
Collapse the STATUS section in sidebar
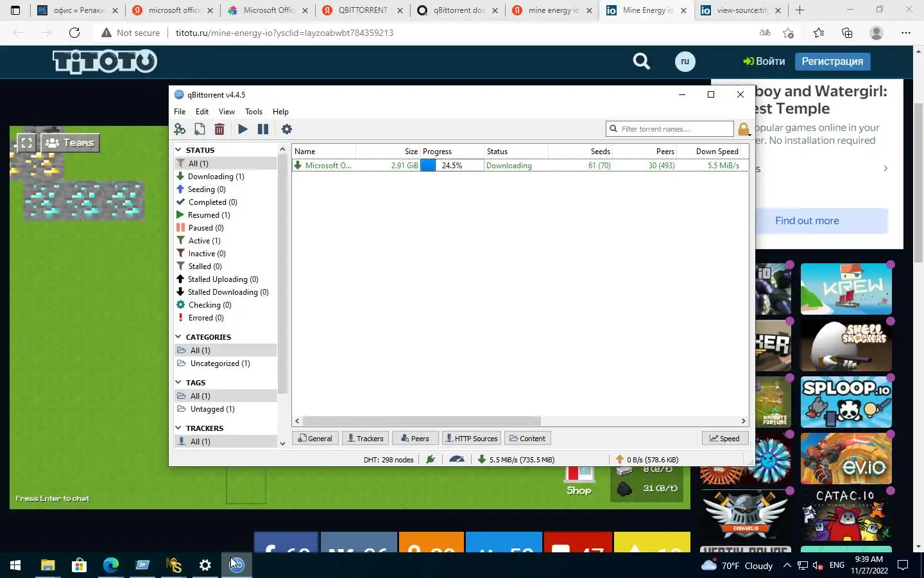click(x=178, y=150)
